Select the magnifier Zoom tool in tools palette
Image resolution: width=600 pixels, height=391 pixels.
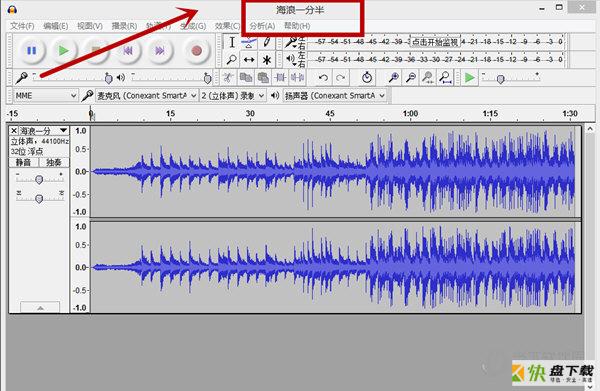(232, 59)
